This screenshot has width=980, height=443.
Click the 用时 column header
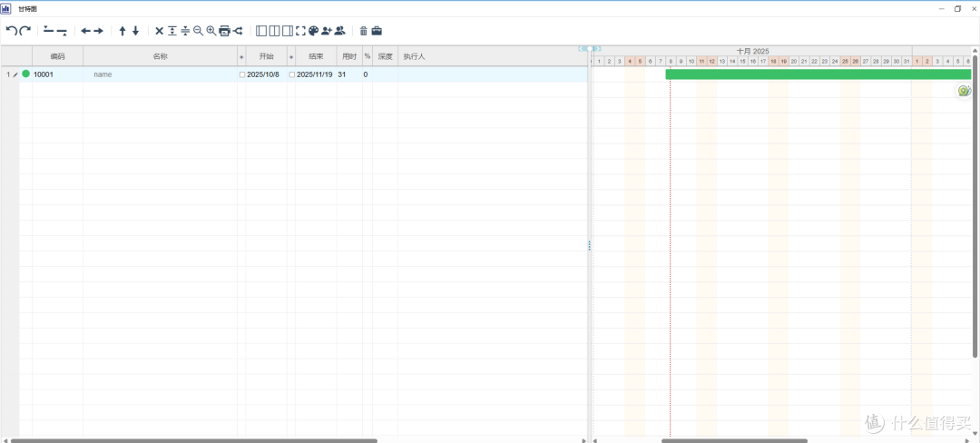[349, 56]
